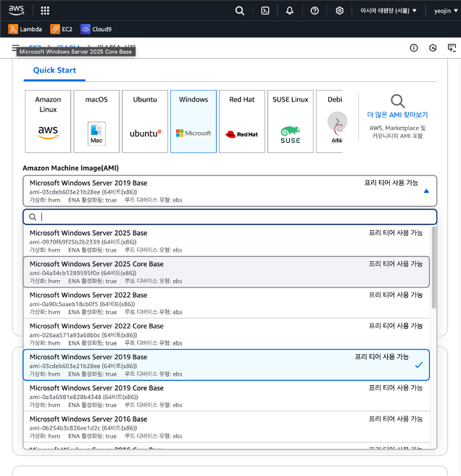Focus the AMI search input field
The height and width of the screenshot is (476, 461).
tap(230, 217)
